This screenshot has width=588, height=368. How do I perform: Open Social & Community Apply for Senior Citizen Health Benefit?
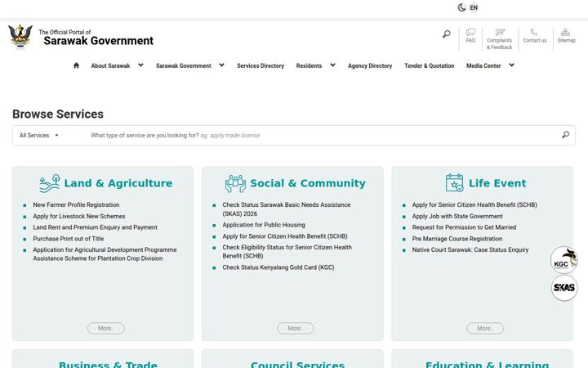(285, 236)
